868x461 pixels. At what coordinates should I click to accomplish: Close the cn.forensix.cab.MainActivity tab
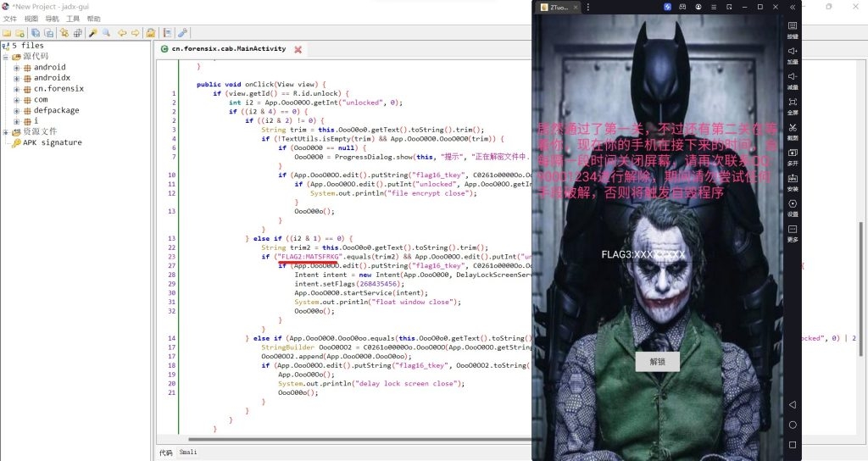[x=298, y=49]
